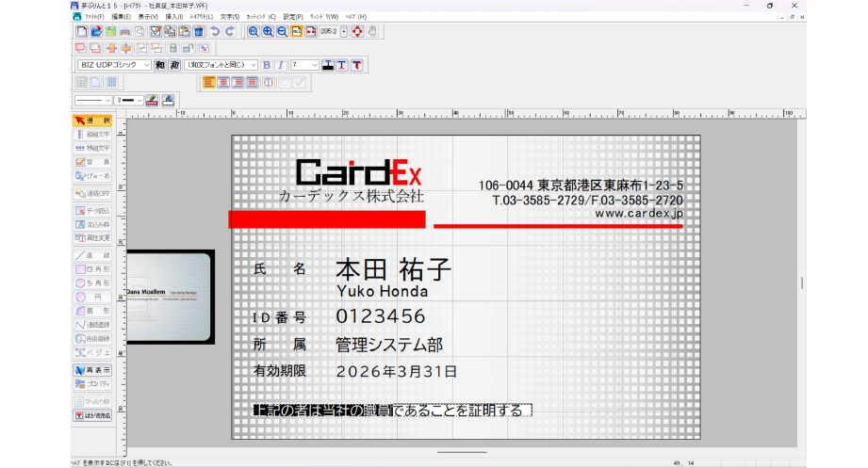This screenshot has width=868, height=468.
Task: Toggle left text alignment button
Action: (209, 82)
